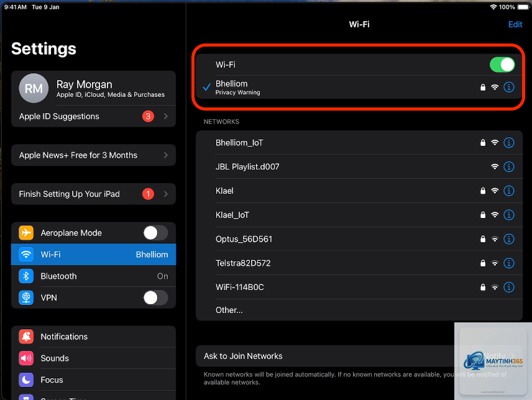532x400 pixels.
Task: Click the lock icon on WiFi-114B0C row
Action: click(x=483, y=287)
